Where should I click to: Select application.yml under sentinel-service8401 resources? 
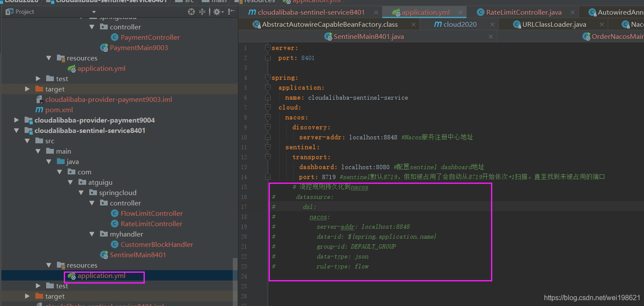pyautogui.click(x=101, y=275)
